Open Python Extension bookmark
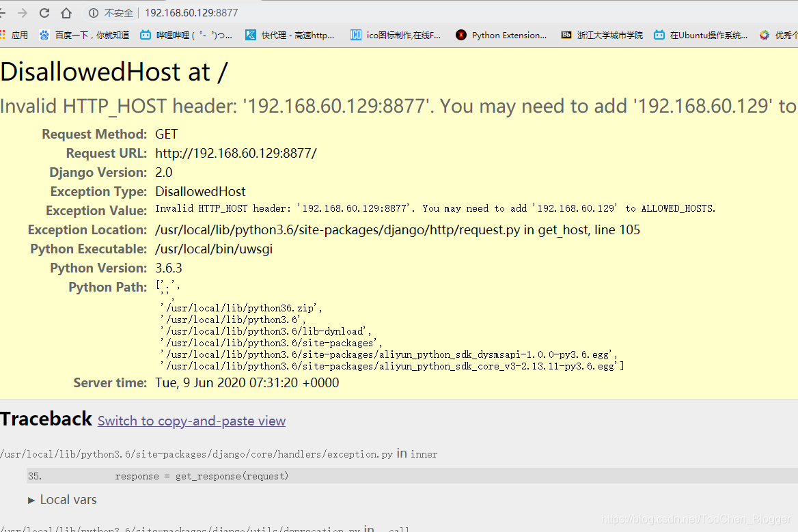Image resolution: width=798 pixels, height=532 pixels. coord(501,35)
